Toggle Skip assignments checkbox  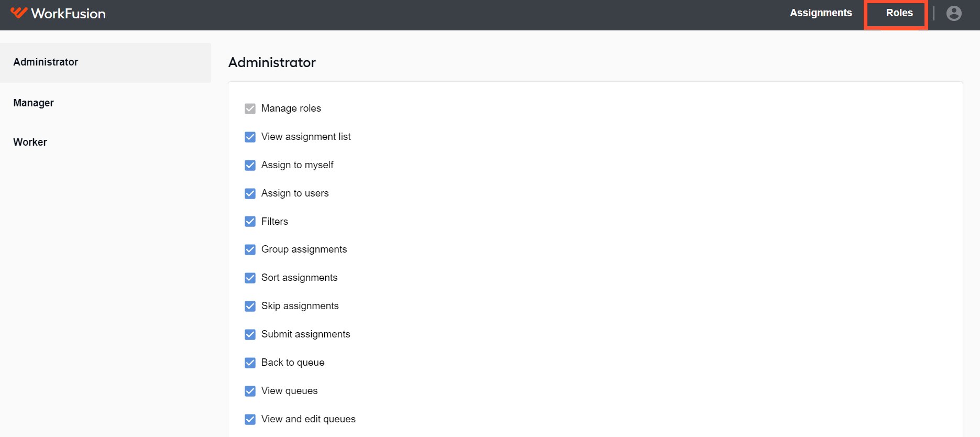(x=250, y=306)
